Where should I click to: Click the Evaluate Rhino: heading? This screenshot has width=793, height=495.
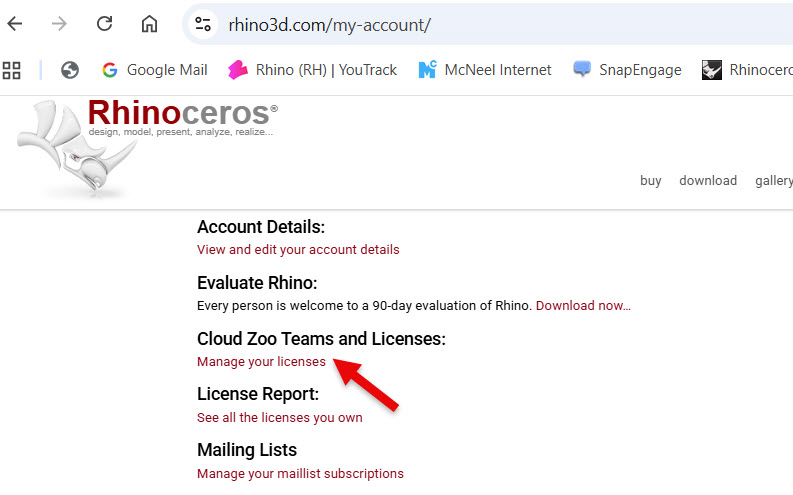[257, 283]
